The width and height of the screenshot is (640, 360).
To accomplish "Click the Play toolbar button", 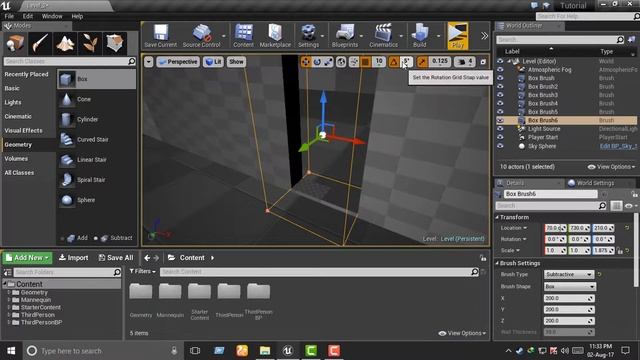I will click(458, 36).
